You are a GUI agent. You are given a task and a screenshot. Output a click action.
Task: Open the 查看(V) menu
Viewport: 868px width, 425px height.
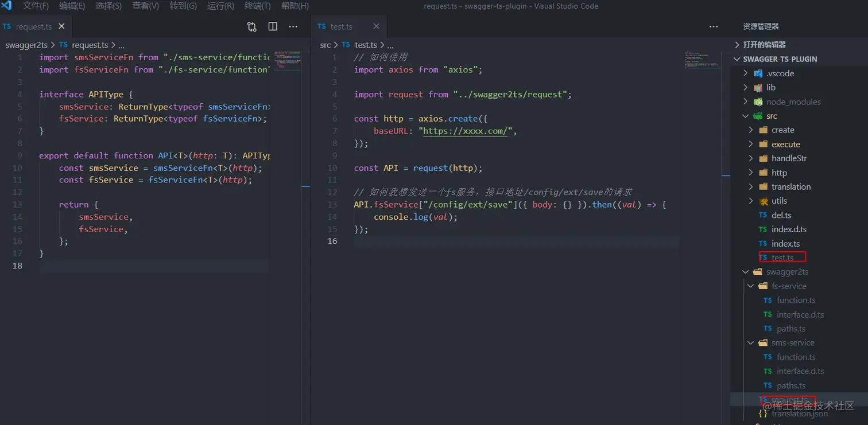145,6
